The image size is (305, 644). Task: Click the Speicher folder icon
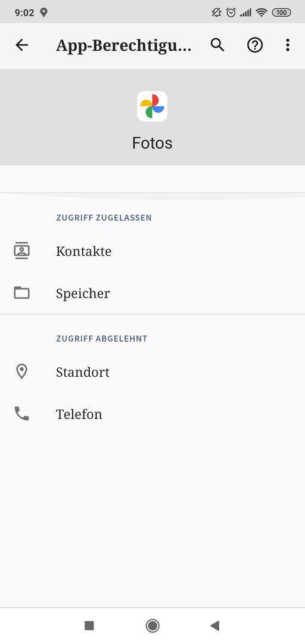22,293
